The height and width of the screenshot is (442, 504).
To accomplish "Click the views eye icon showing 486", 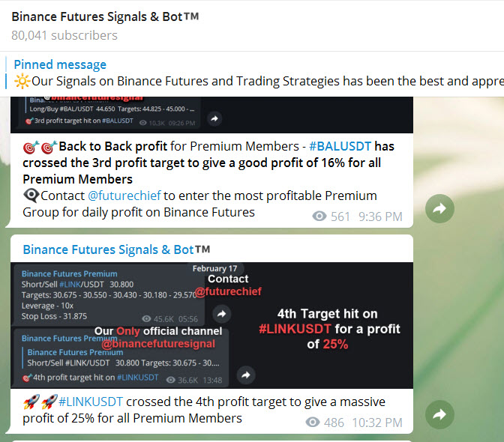I will pyautogui.click(x=313, y=423).
